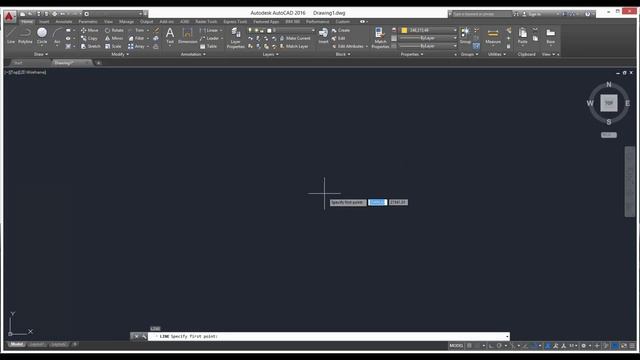Toggle MODEL space status button
Screen dimensions: 640x360
tap(456, 346)
